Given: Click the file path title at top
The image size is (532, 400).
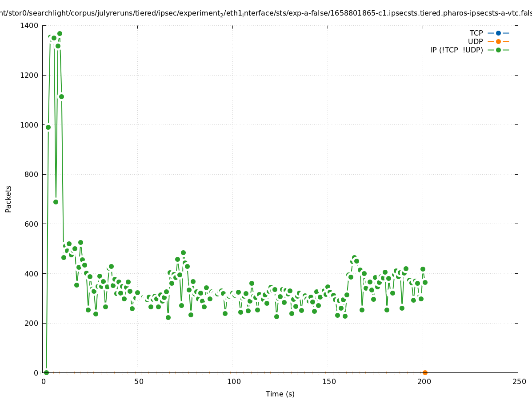Looking at the screenshot, I should (266, 13).
